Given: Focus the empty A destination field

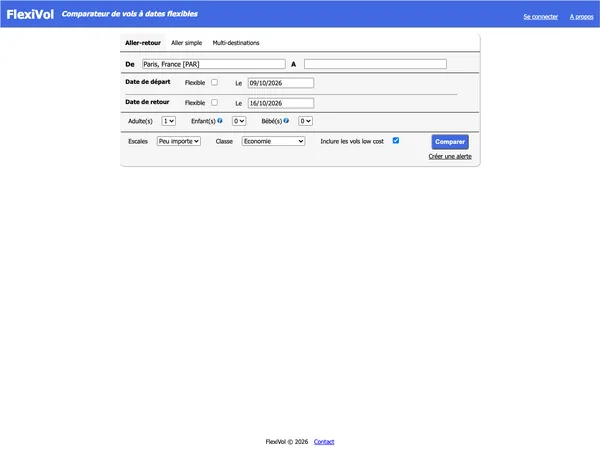Looking at the screenshot, I should coord(375,64).
